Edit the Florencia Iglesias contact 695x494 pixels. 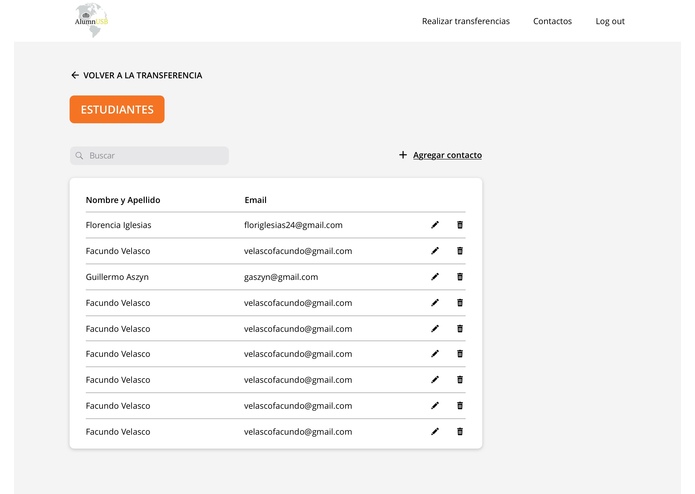click(x=435, y=225)
